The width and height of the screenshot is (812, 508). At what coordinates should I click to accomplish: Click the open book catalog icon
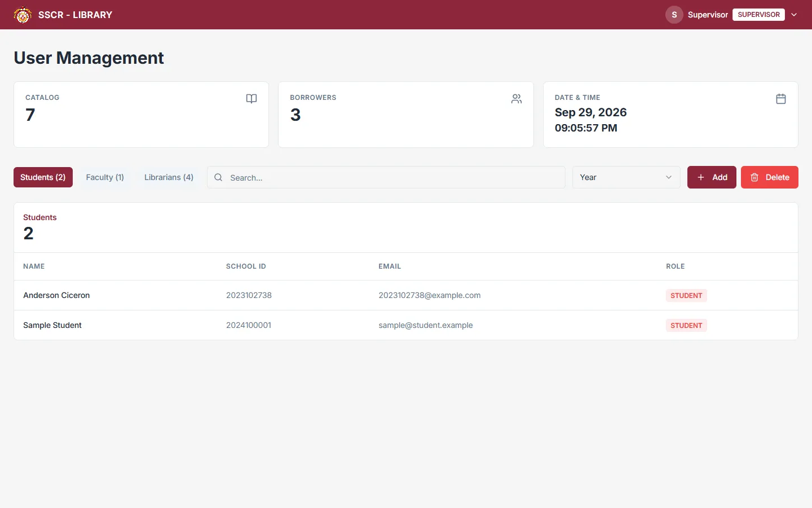(251, 99)
